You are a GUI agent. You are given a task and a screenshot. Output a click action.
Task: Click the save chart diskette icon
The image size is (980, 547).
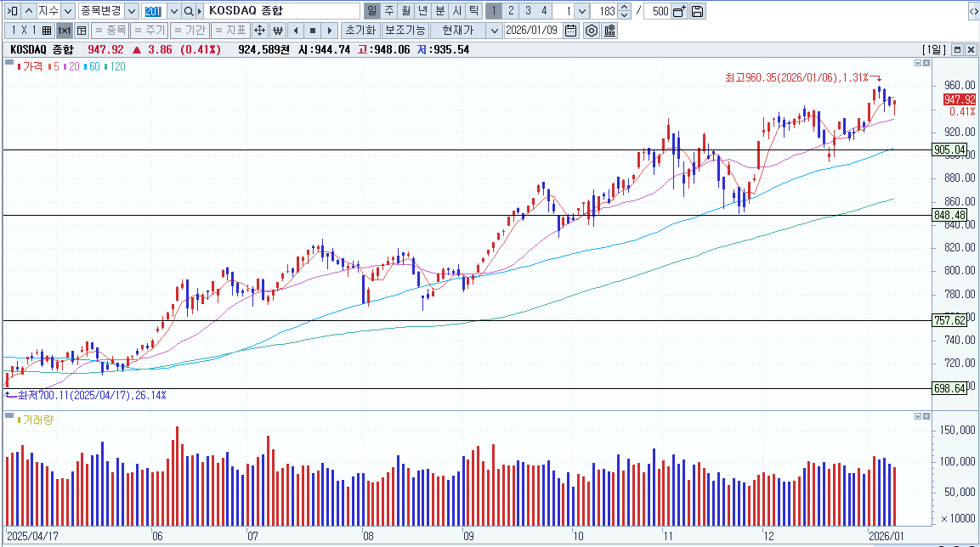point(698,10)
